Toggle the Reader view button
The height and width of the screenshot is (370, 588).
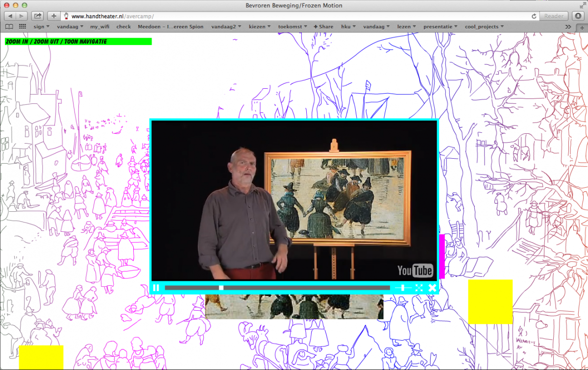click(x=554, y=16)
